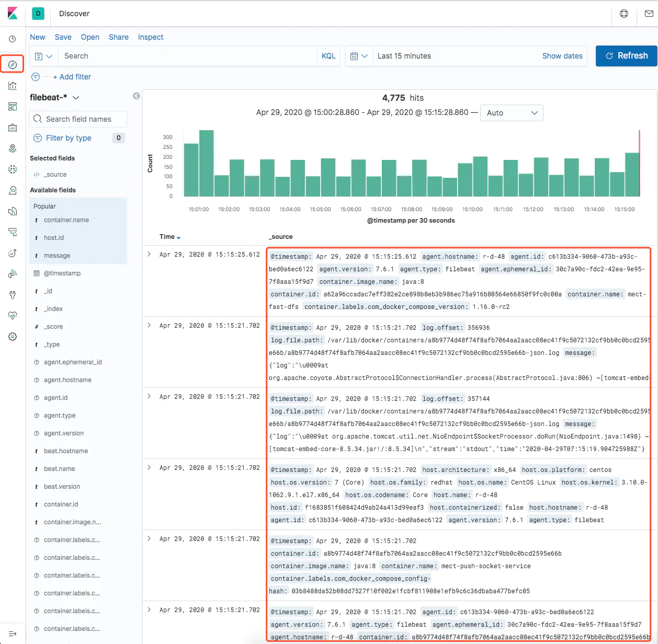Open the Metrics icon in sidebar
This screenshot has width=658, height=644.
click(13, 190)
